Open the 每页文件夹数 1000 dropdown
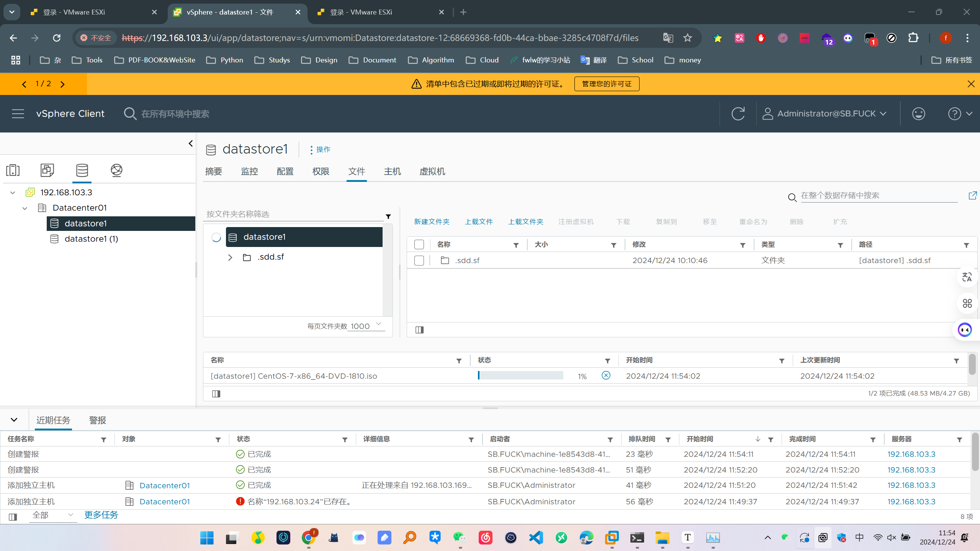Viewport: 980px width, 551px height. tap(366, 326)
